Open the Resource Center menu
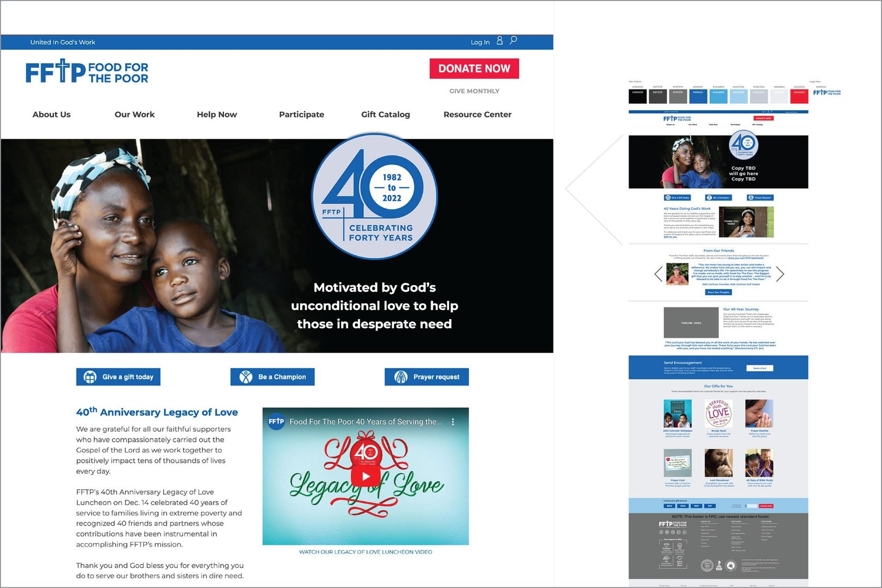Image resolution: width=882 pixels, height=588 pixels. click(x=478, y=114)
